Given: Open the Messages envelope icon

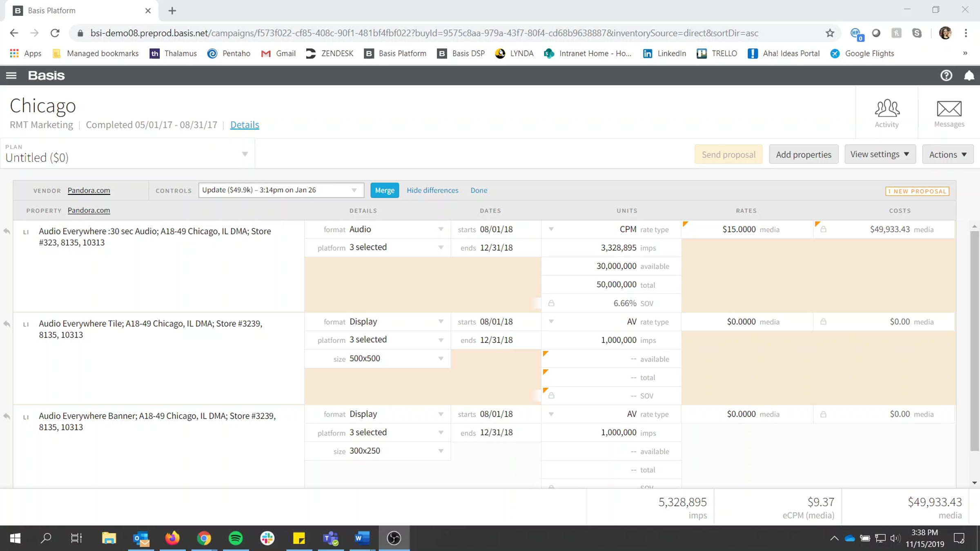Looking at the screenshot, I should tap(949, 113).
